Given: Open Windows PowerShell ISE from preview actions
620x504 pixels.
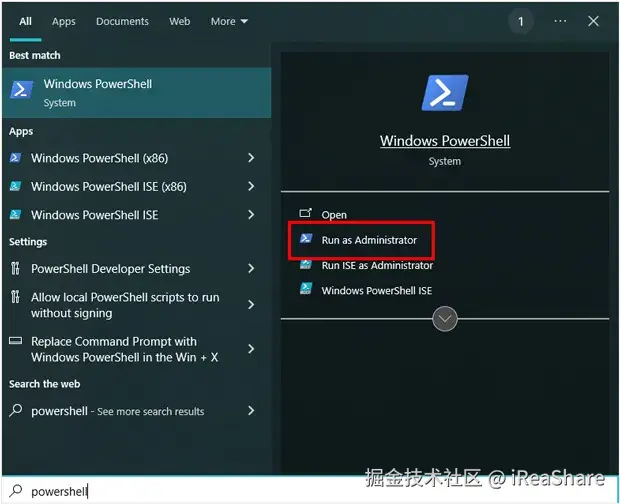Looking at the screenshot, I should (x=376, y=291).
